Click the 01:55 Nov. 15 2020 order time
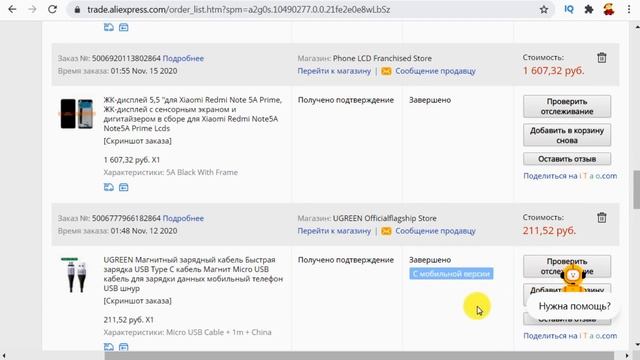The height and width of the screenshot is (360, 640). pyautogui.click(x=144, y=71)
